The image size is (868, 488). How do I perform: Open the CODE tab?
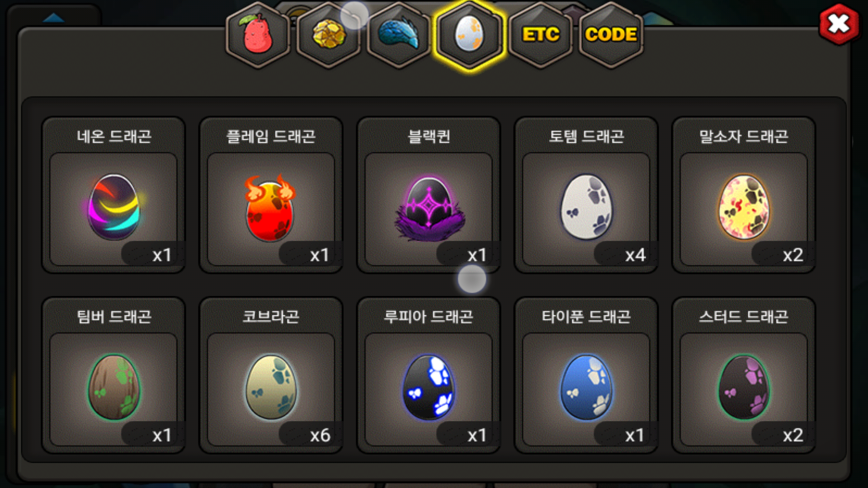(611, 35)
